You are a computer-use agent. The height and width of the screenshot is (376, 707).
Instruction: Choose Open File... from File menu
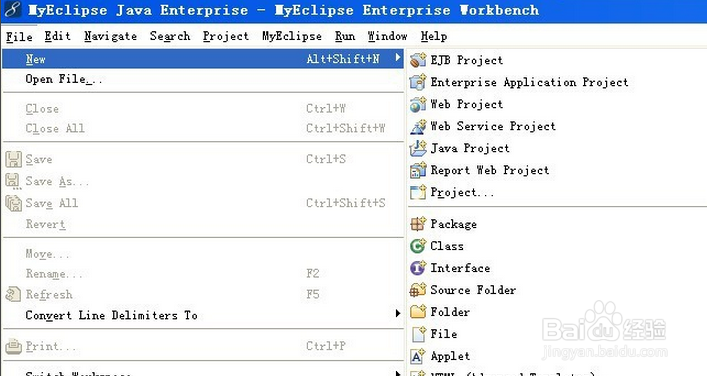tap(64, 79)
